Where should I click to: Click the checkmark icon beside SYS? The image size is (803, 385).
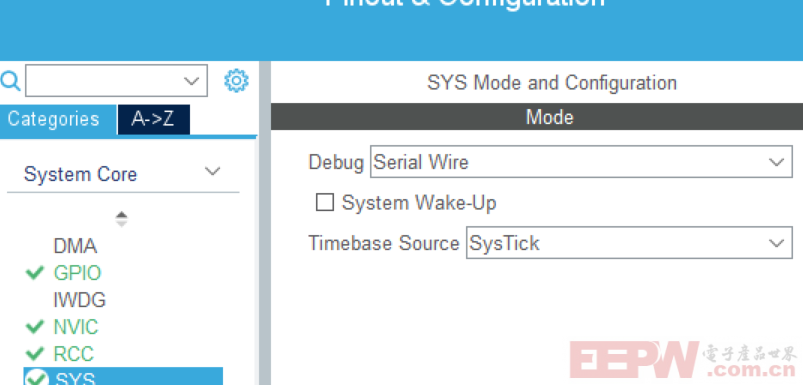click(x=36, y=378)
